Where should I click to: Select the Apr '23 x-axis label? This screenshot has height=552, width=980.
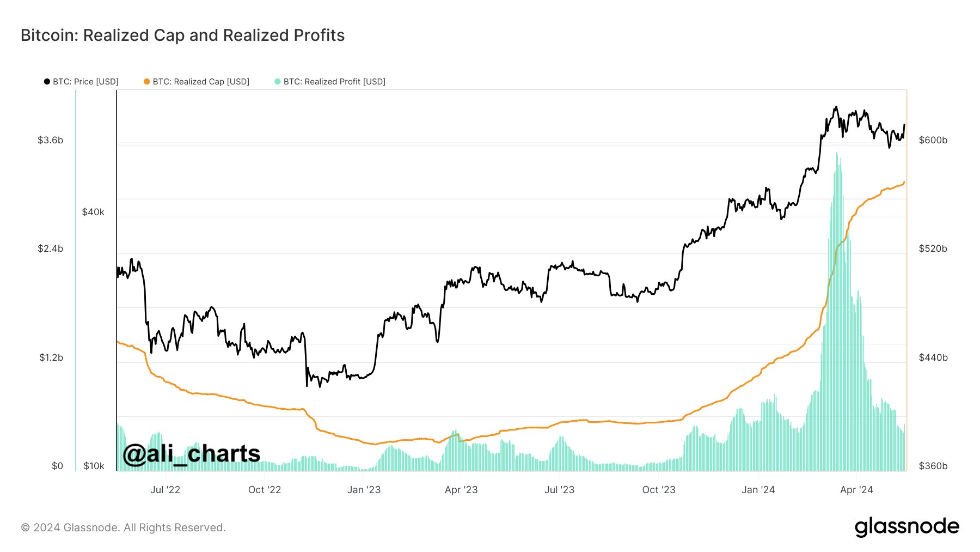461,490
